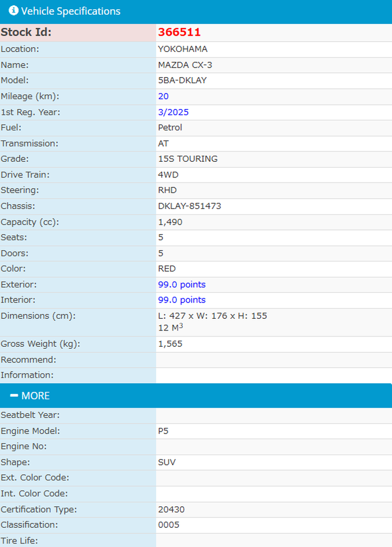The height and width of the screenshot is (547, 392).
Task: Click the info icon beside Vehicle Specifications
Action: (x=14, y=10)
